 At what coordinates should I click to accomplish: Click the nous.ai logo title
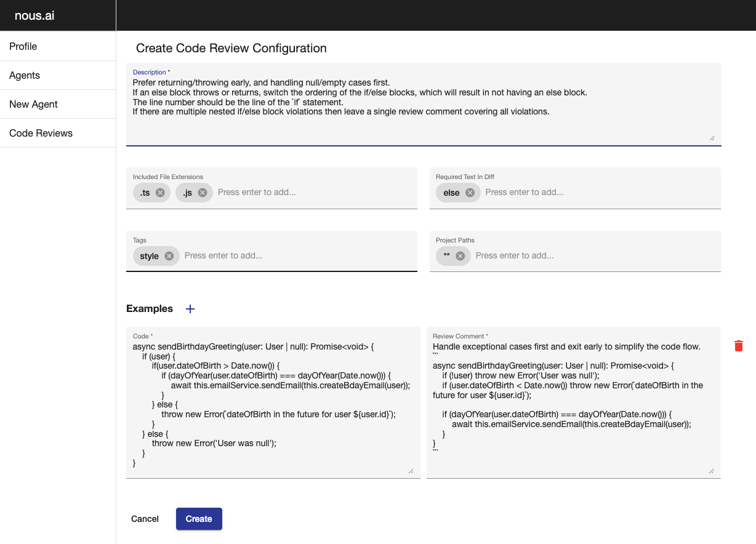click(x=34, y=15)
